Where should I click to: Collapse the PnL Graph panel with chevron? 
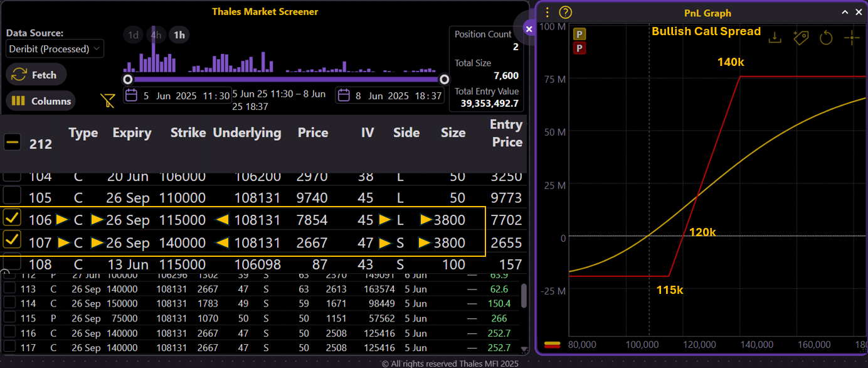click(x=845, y=12)
